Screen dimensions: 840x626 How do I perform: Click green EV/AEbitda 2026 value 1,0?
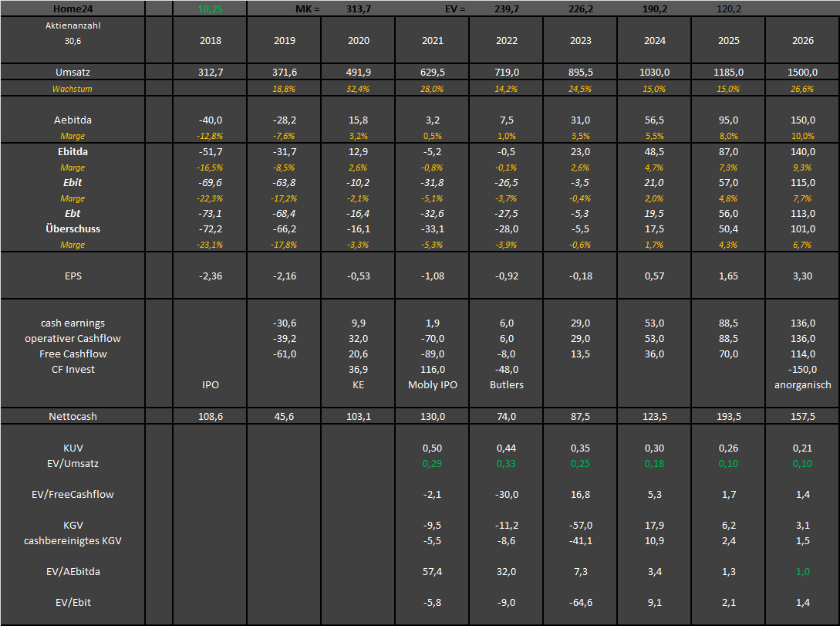pos(802,572)
